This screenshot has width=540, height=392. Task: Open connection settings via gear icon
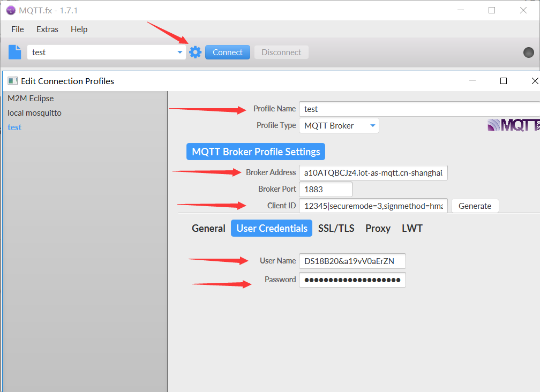(x=195, y=52)
